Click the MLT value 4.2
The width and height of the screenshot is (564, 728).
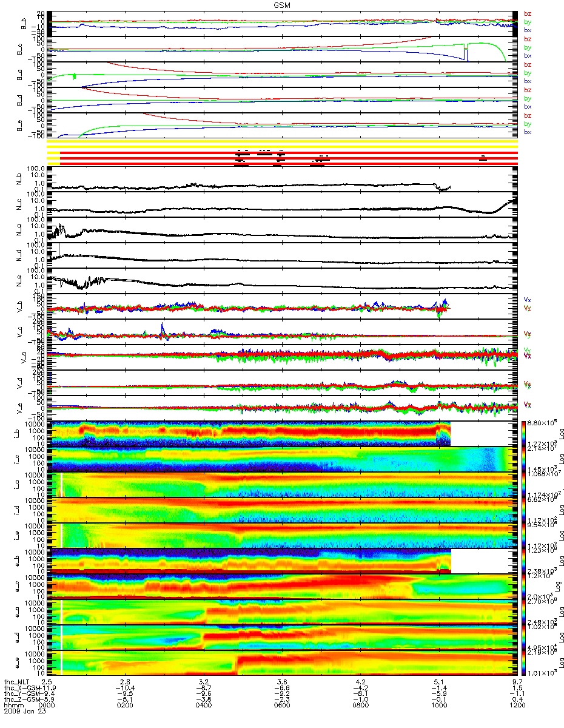tap(361, 682)
